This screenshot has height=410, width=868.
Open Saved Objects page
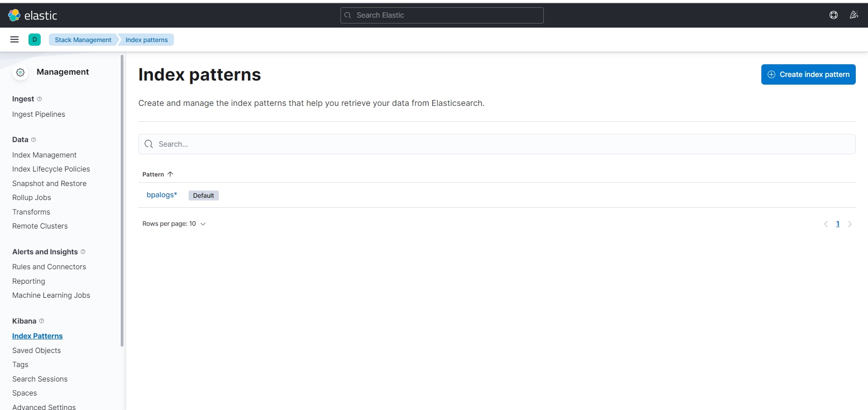[x=36, y=350]
